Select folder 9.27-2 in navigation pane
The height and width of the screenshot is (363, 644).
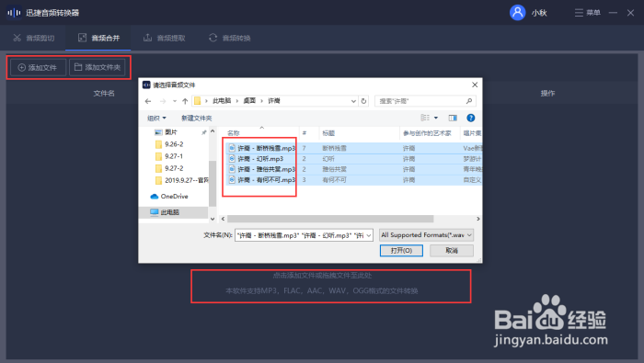[x=174, y=168]
